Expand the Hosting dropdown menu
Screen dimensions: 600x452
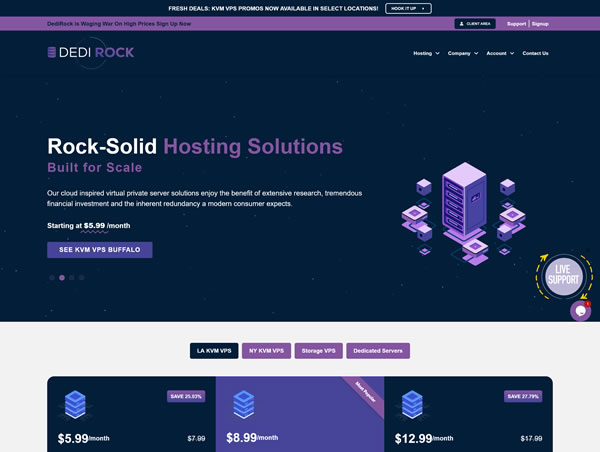(426, 53)
